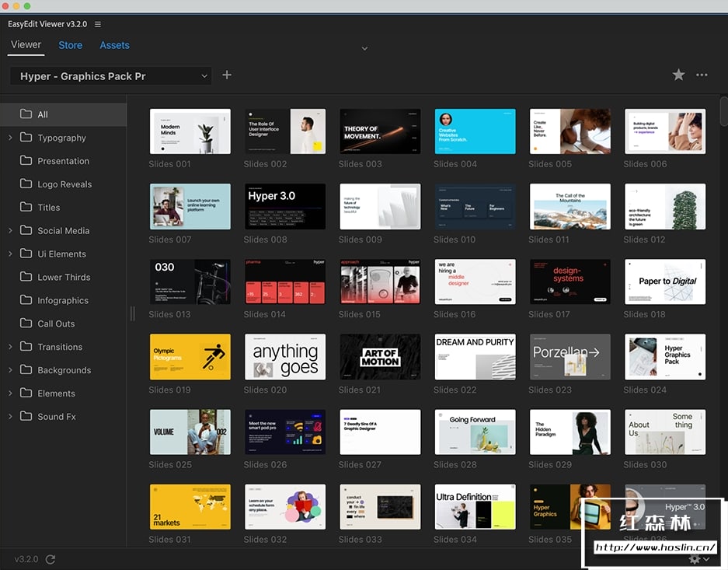Select the Call Outs folder icon

point(26,323)
